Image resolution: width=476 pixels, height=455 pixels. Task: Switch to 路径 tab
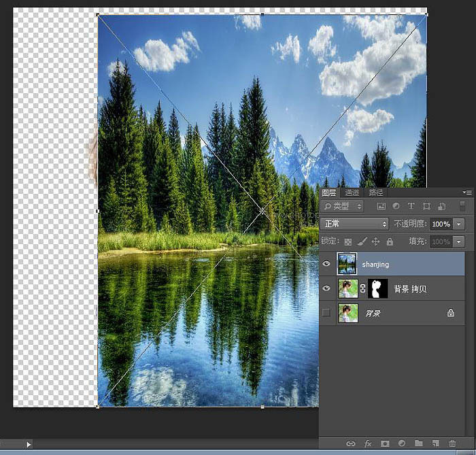coord(376,192)
